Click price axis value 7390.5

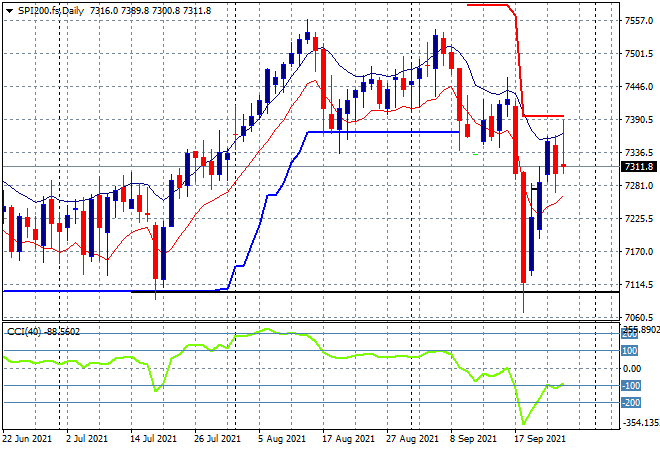[639, 120]
